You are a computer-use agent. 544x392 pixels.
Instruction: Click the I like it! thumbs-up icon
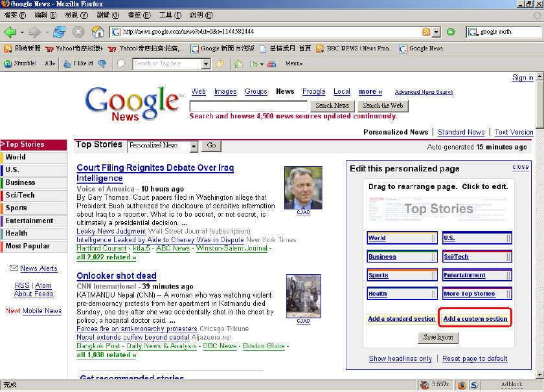(78, 63)
